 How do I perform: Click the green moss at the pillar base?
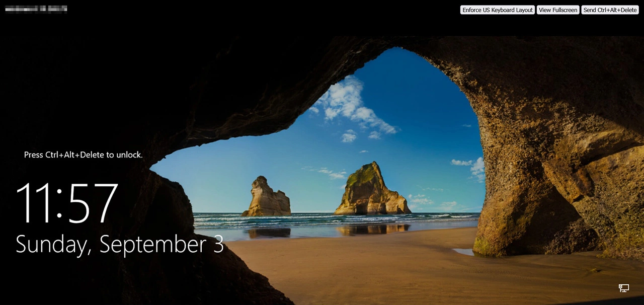tap(482, 247)
